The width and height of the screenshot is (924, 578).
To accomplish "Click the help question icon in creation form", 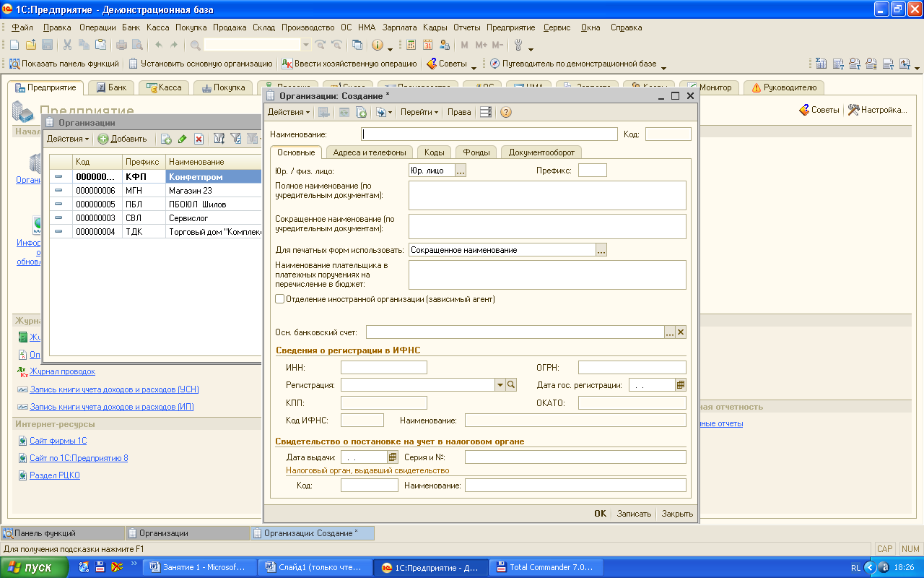I will point(506,112).
